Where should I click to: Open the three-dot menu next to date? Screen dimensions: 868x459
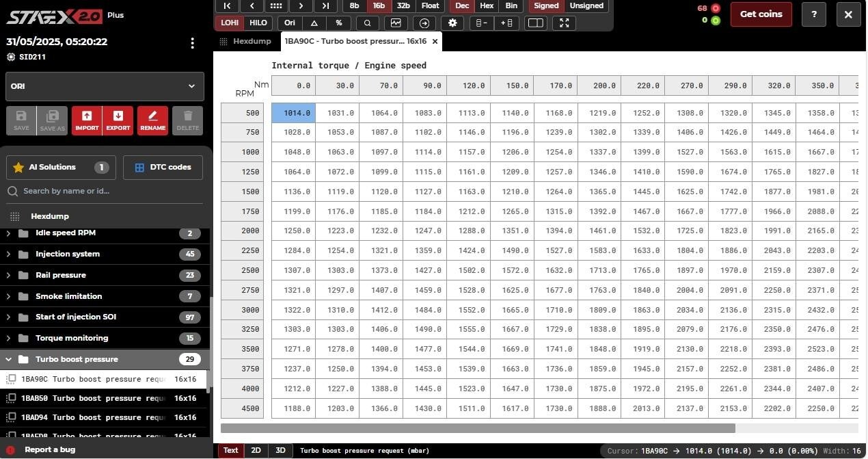coord(193,43)
